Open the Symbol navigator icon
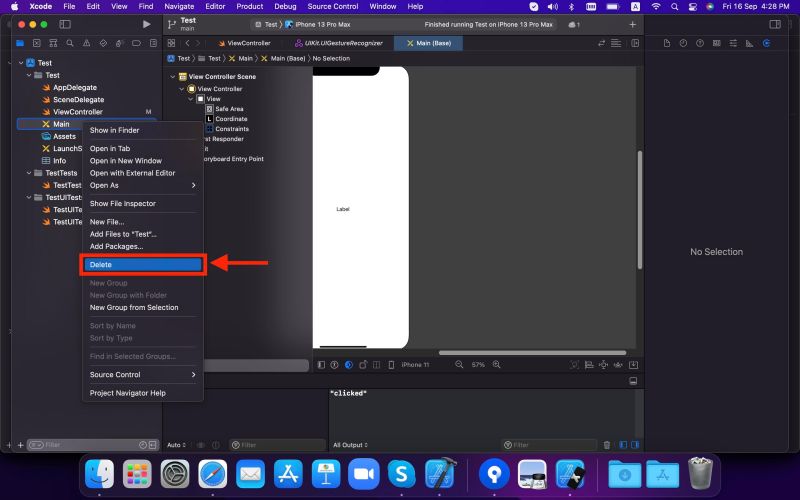Screen dimensions: 800x500 (x=53, y=43)
